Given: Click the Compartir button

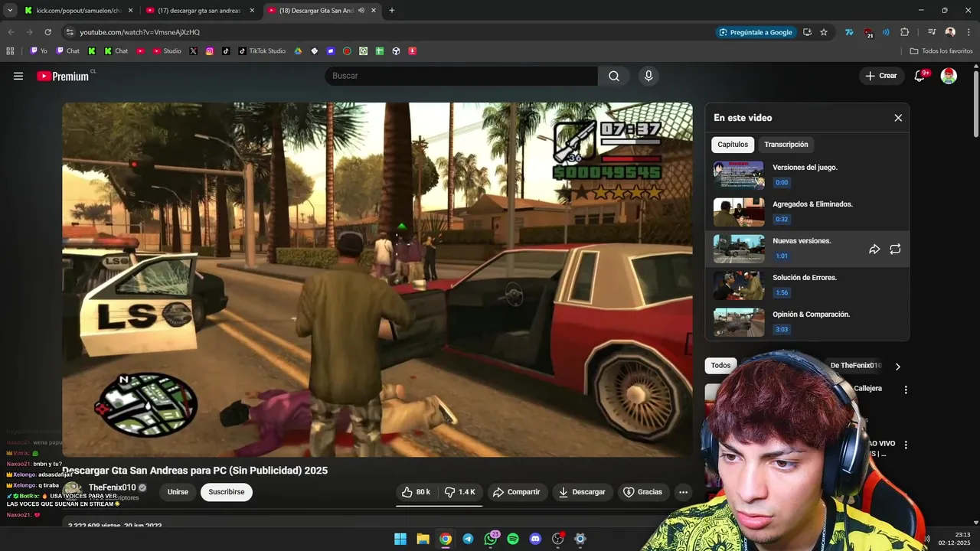Looking at the screenshot, I should [x=517, y=492].
